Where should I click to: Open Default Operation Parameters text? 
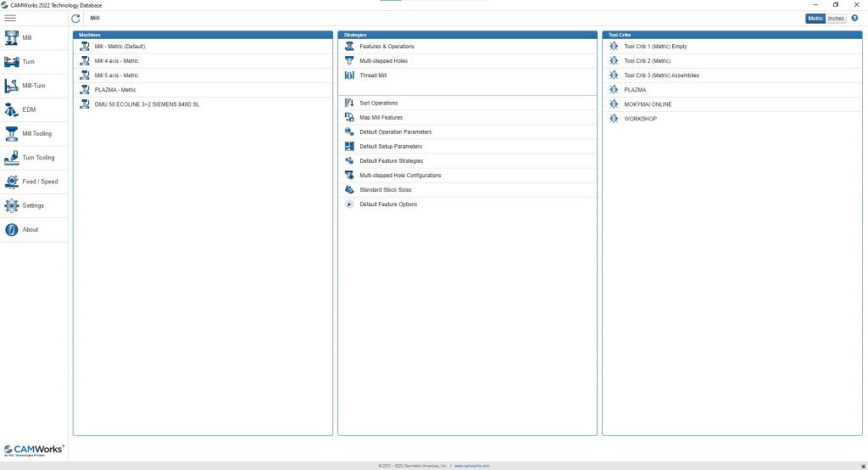click(396, 131)
